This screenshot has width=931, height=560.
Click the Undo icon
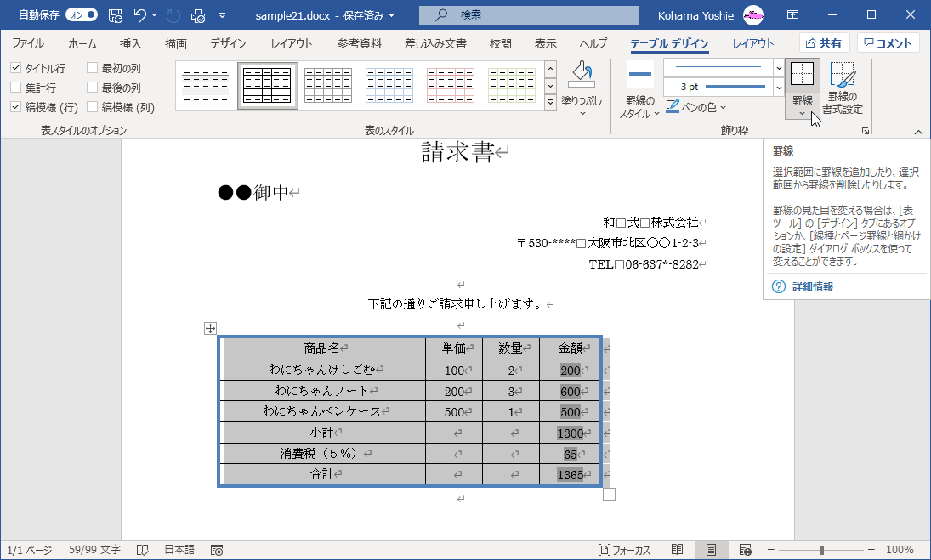click(140, 14)
